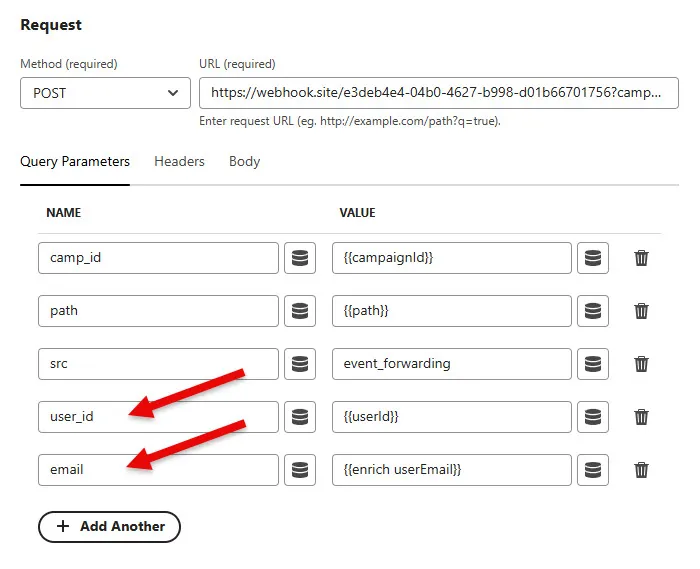Delete the path parameter row
The height and width of the screenshot is (569, 700).
coord(642,311)
